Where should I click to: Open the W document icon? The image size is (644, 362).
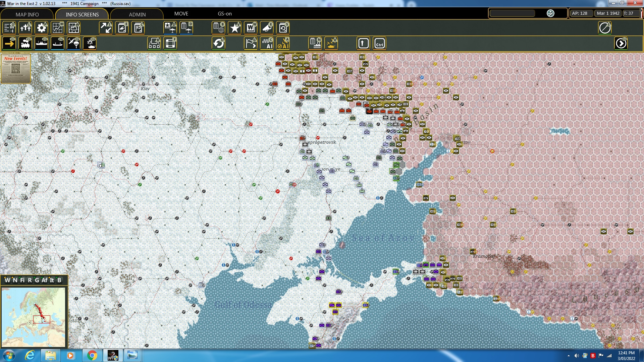(251, 28)
